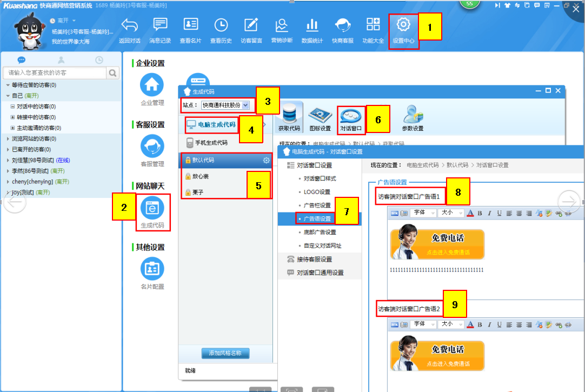585x392 pixels.
Task: Pick font color in 广告语2 editor toolbar
Action: pyautogui.click(x=470, y=325)
